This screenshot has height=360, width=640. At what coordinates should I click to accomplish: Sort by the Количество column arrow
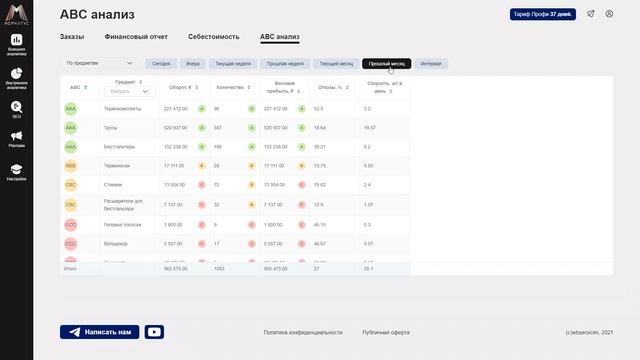(249, 87)
